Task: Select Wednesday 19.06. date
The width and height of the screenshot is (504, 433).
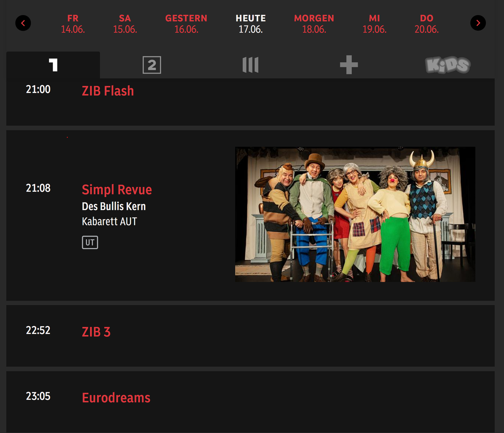Action: click(x=374, y=24)
